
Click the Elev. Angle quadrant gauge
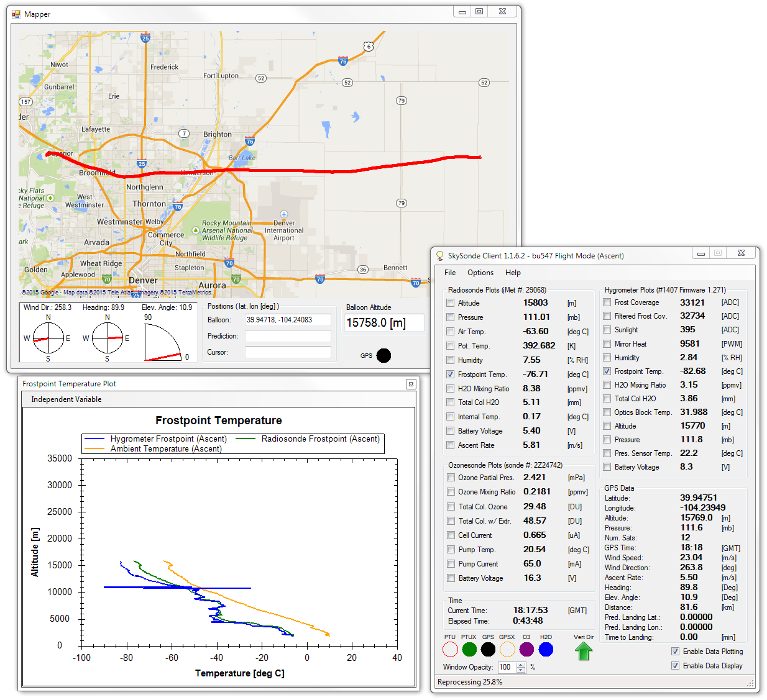[x=163, y=342]
